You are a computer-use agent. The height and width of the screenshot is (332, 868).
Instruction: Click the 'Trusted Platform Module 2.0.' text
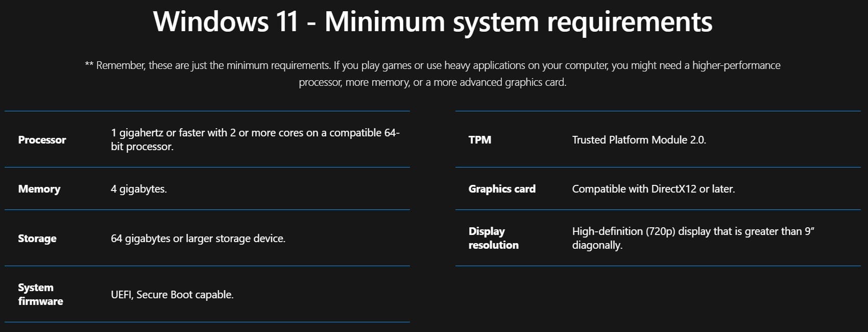[639, 139]
